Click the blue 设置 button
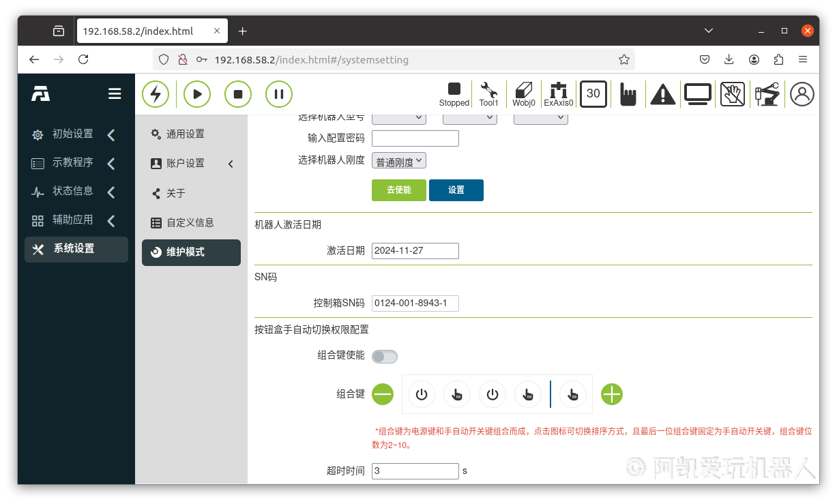Image resolution: width=837 pixels, height=504 pixels. [456, 190]
